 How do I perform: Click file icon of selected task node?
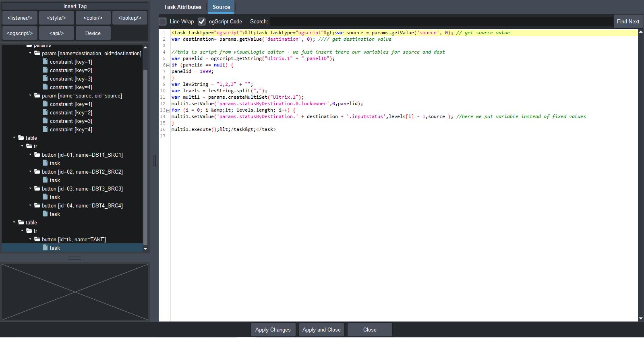point(45,248)
